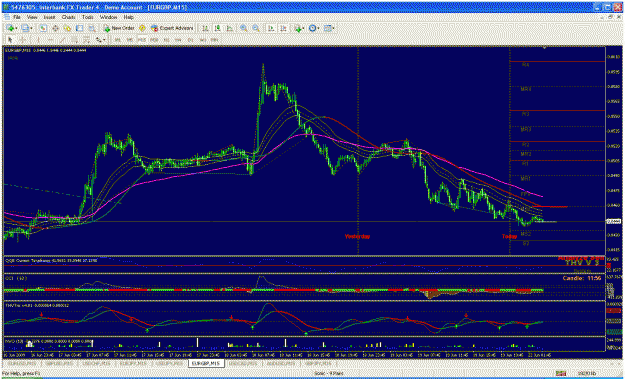625x379 pixels.
Task: Switch chart to W1 timeframe
Action: 202,40
